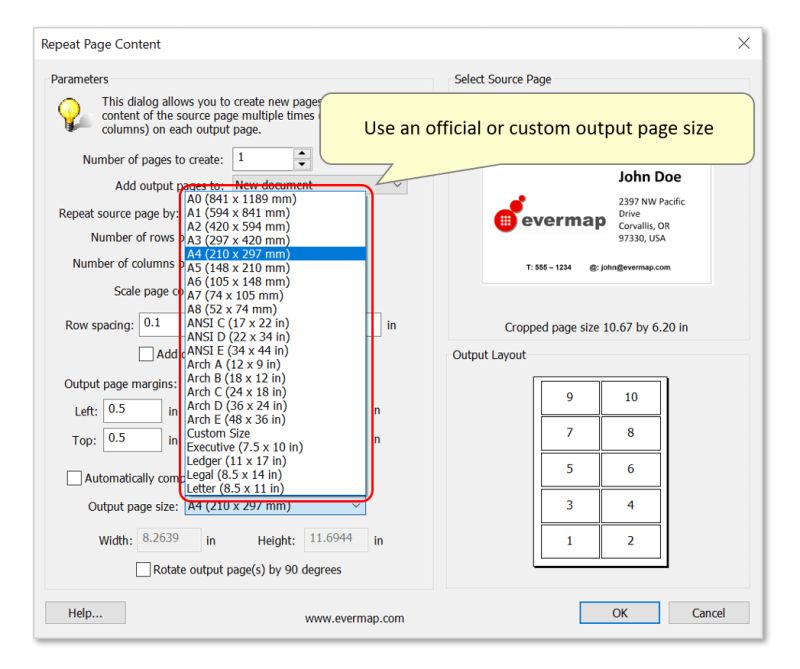Choose Executive (7.5 x 10 in)
The image size is (800, 669).
(276, 447)
